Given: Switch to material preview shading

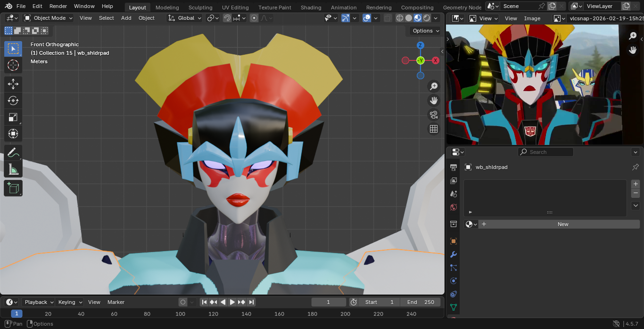Looking at the screenshot, I should coord(418,18).
